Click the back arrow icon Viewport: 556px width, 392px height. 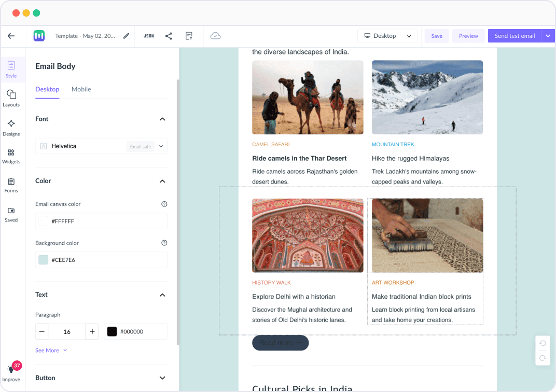11,36
